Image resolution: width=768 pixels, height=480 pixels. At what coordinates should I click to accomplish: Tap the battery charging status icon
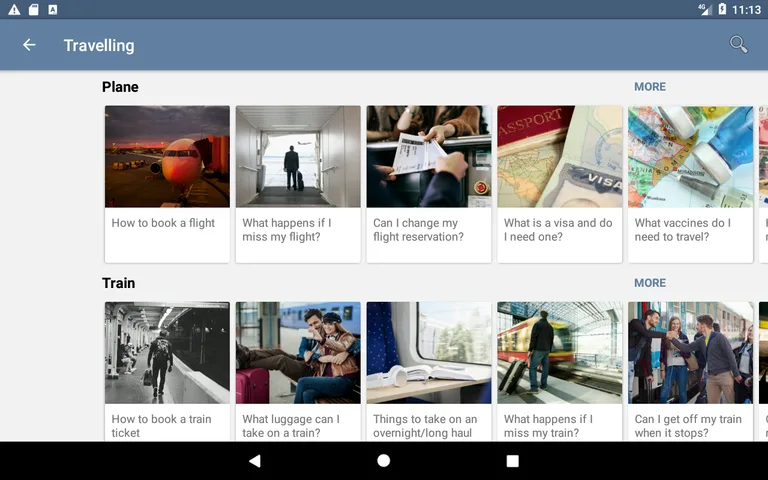click(x=722, y=9)
